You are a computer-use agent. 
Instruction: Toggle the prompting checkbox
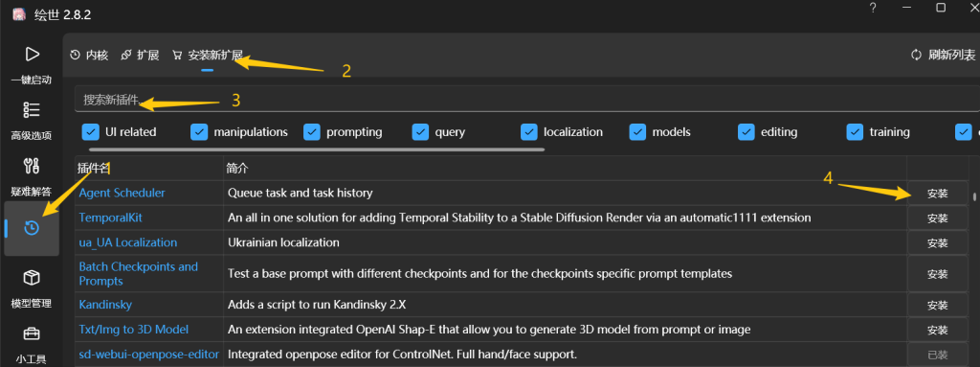pyautogui.click(x=312, y=132)
